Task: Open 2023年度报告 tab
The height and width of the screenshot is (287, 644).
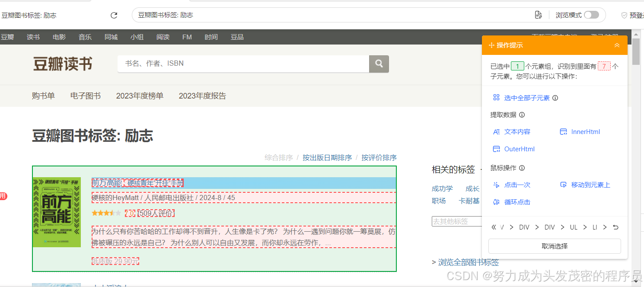Action: pos(202,96)
